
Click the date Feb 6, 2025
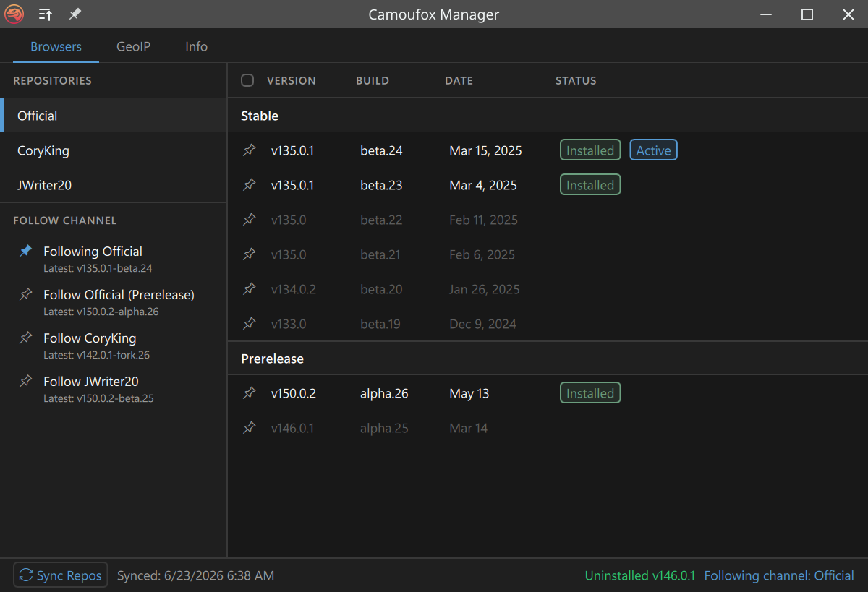[482, 254]
